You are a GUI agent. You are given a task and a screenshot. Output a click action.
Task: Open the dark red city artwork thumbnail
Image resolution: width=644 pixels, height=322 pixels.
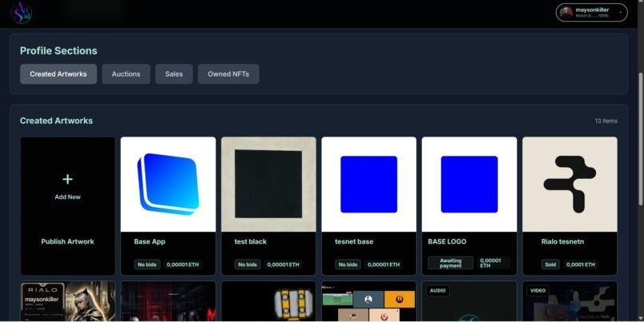(168, 301)
